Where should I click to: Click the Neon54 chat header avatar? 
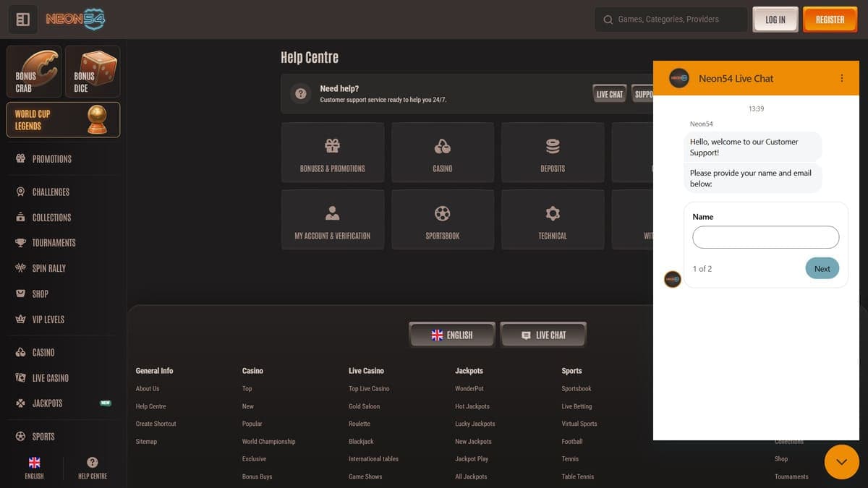point(679,78)
